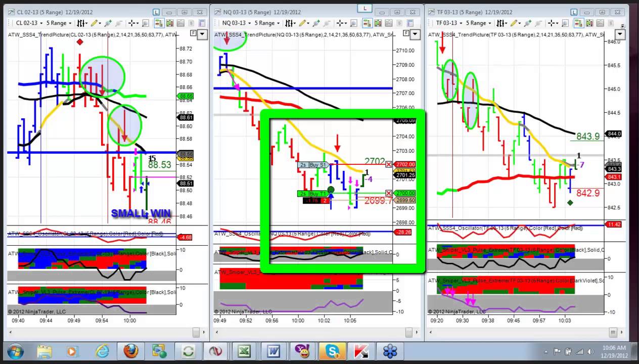
Task: Toggle data box icon in NQ toolbar
Action: coord(354,23)
